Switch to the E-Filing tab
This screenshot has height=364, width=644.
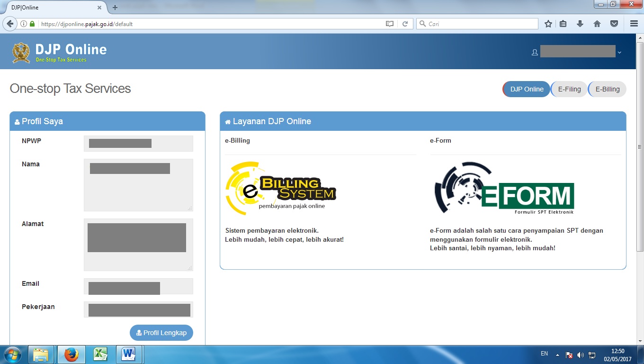pos(569,89)
